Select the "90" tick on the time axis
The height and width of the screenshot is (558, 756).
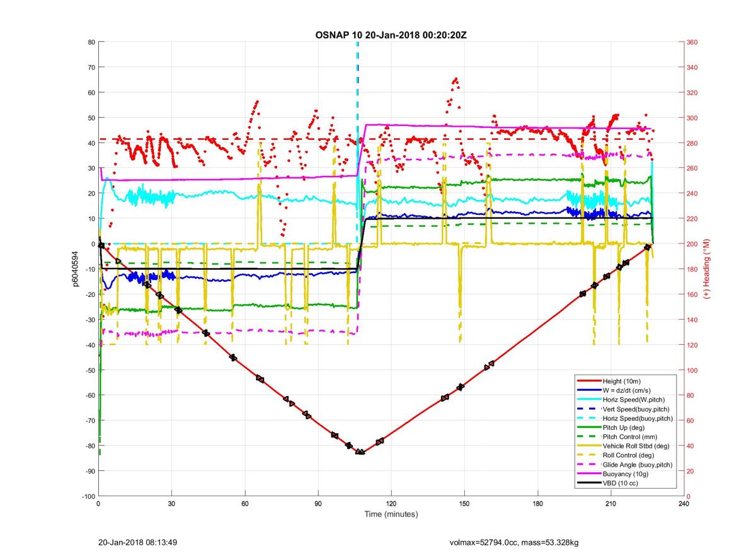coord(318,504)
